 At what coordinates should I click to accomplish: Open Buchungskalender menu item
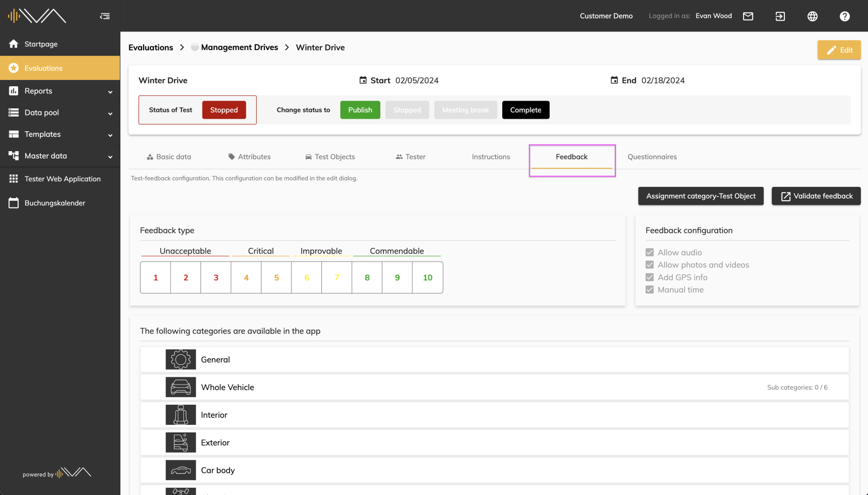[x=60, y=203]
